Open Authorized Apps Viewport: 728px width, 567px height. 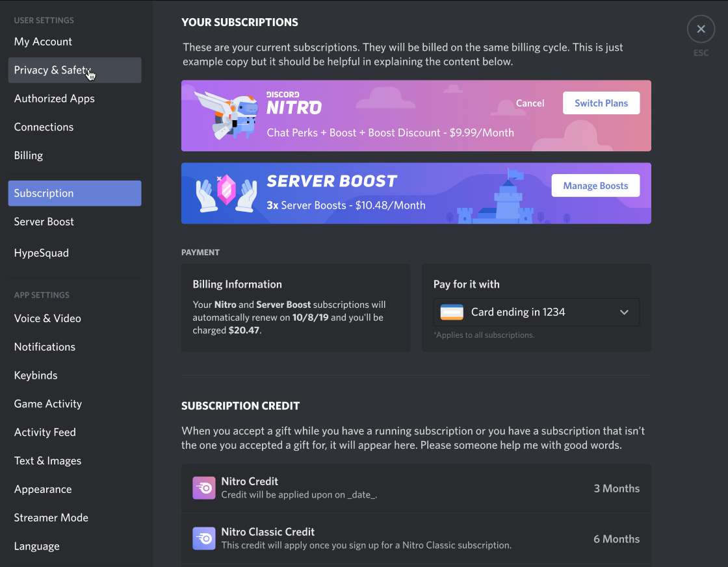pos(54,99)
